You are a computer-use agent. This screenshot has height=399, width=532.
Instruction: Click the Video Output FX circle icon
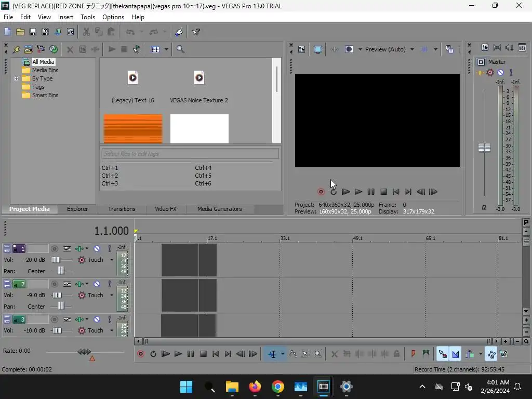[349, 49]
